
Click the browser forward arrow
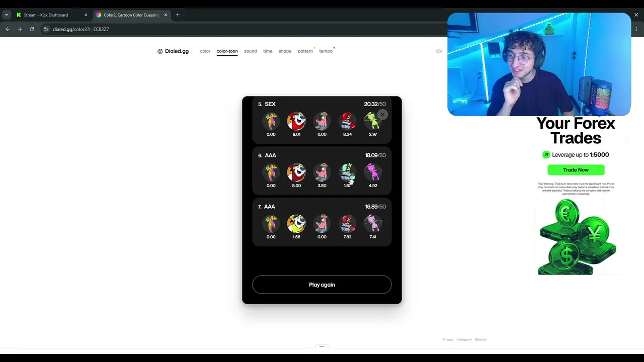click(20, 29)
